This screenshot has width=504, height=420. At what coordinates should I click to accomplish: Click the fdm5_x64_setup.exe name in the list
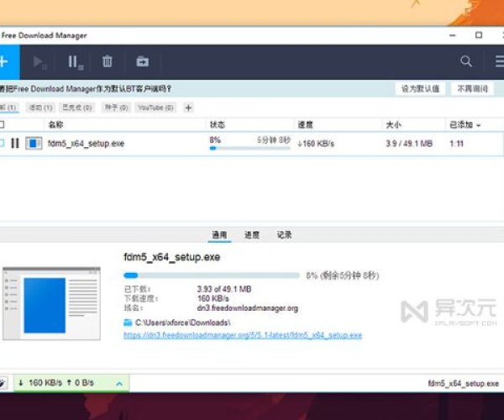(86, 144)
